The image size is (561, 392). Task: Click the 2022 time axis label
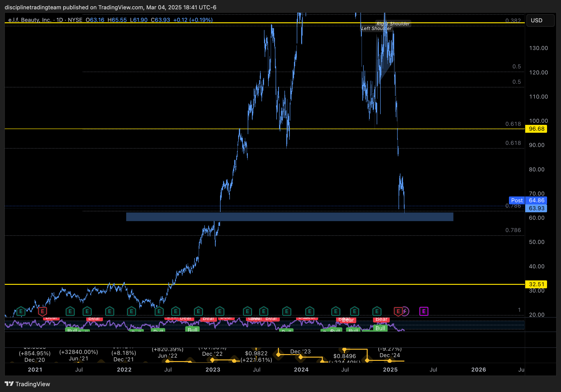click(124, 369)
